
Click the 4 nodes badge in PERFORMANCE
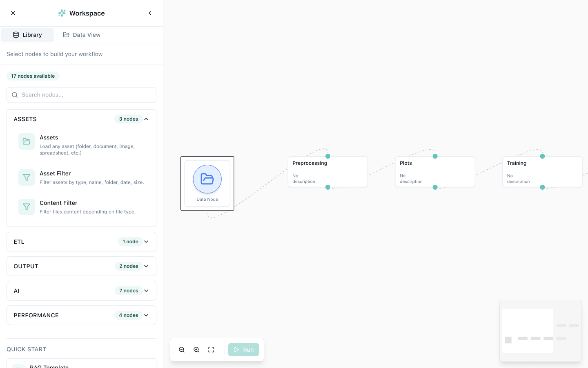[129, 315]
